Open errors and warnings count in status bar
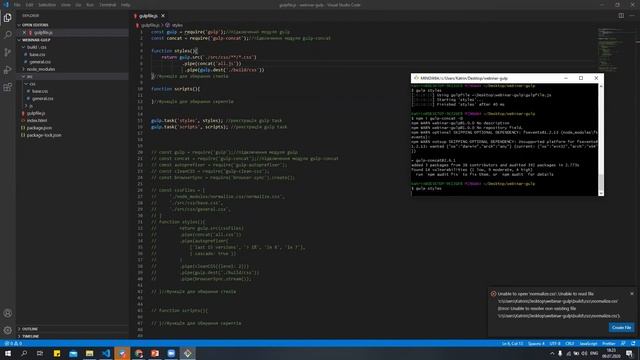The width and height of the screenshot is (640, 360). (x=13, y=344)
